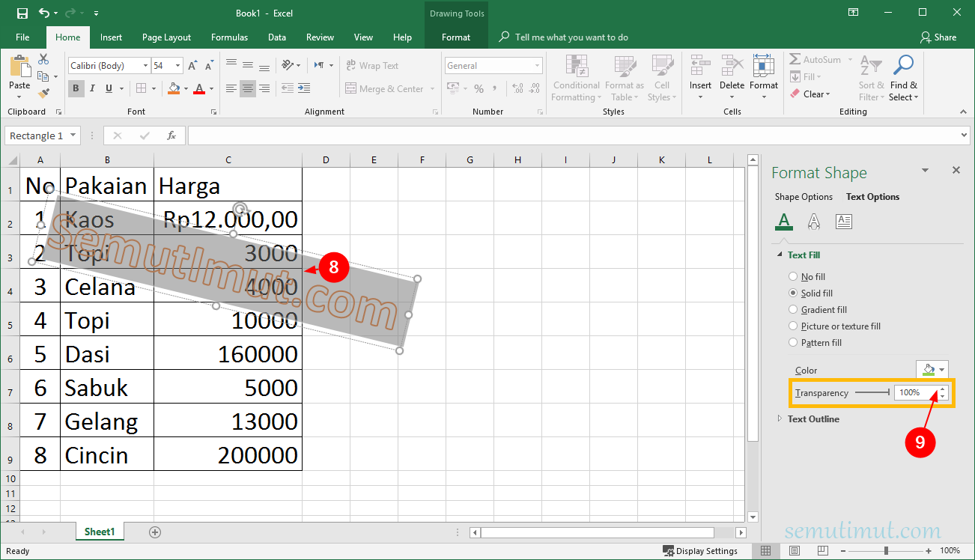Open the Drawing Tools Format tab
The image size is (975, 560).
click(x=456, y=37)
